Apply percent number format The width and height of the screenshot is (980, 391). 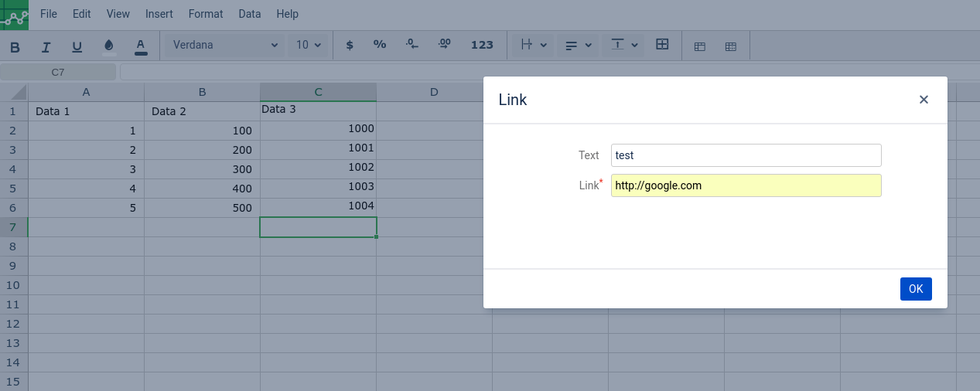380,46
